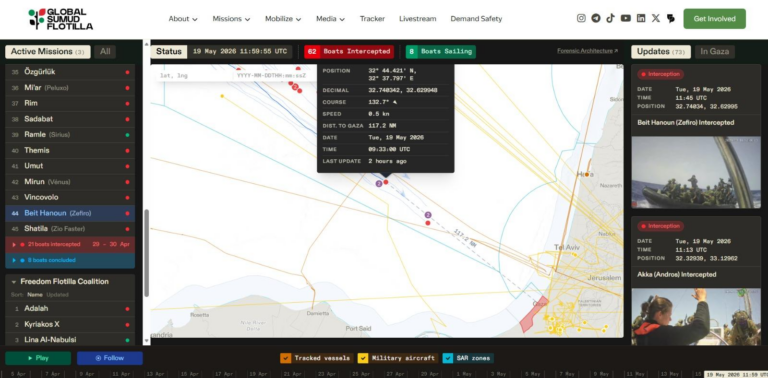768x378 pixels.
Task: Toggle the SAR zones checkbox
Action: (x=448, y=358)
